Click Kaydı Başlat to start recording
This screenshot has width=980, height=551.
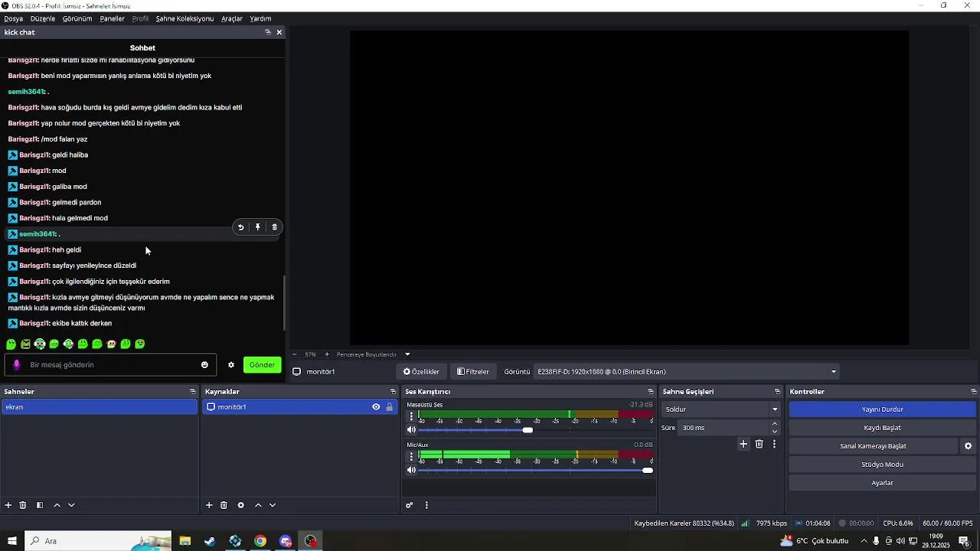click(x=882, y=428)
